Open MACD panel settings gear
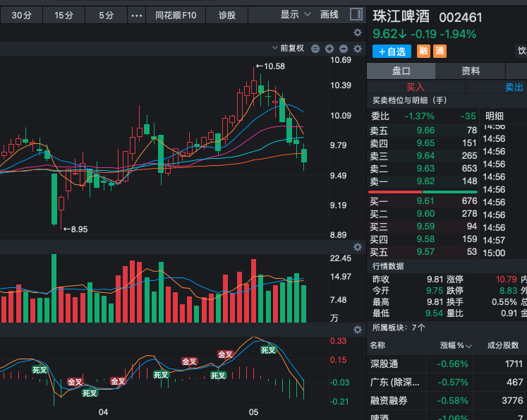The image size is (527, 420). coord(358,330)
